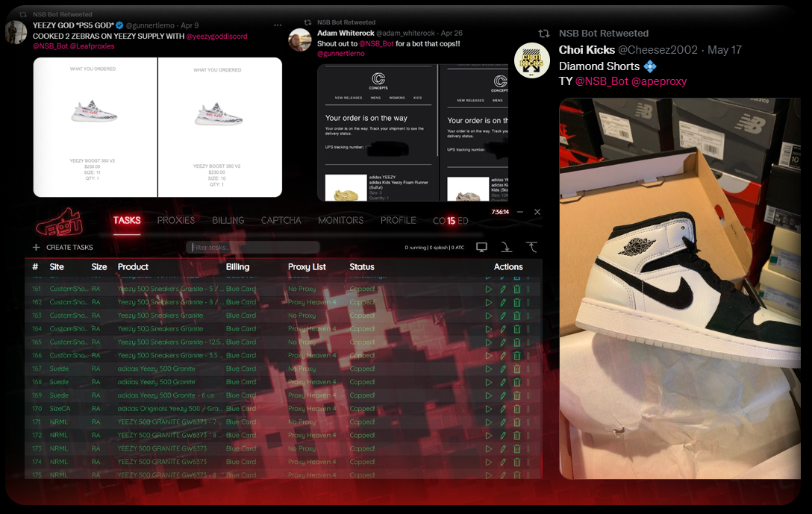
Task: Open the Captcha tab
Action: (281, 220)
